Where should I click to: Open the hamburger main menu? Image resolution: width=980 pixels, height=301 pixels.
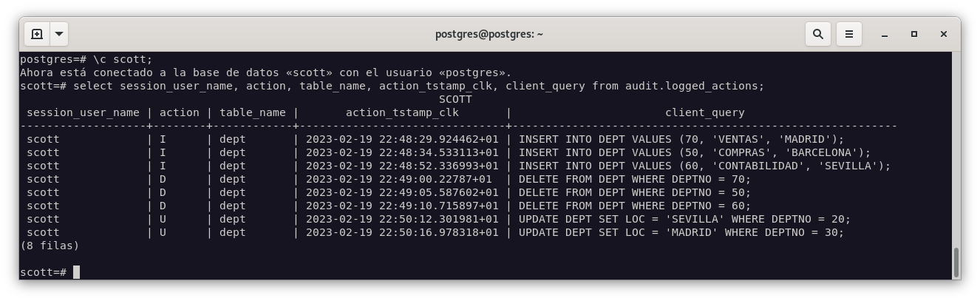(849, 34)
